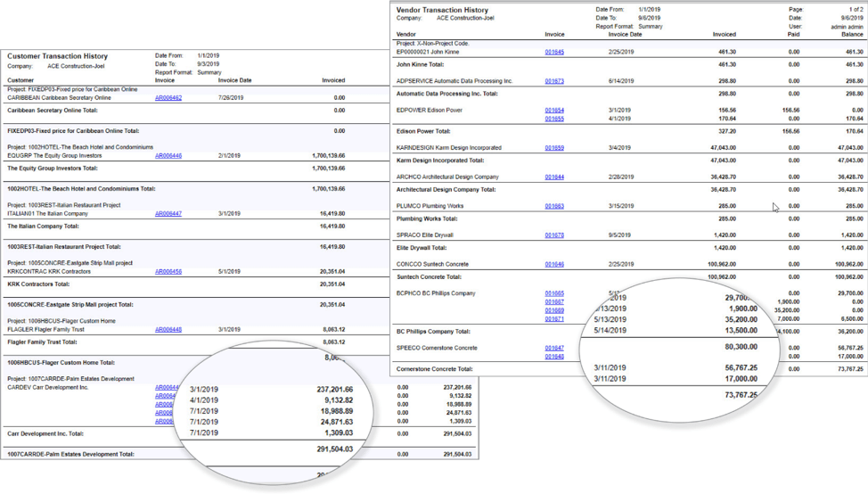Select 'KRKCONTRAC KRK Contractors' customer text

(x=49, y=272)
